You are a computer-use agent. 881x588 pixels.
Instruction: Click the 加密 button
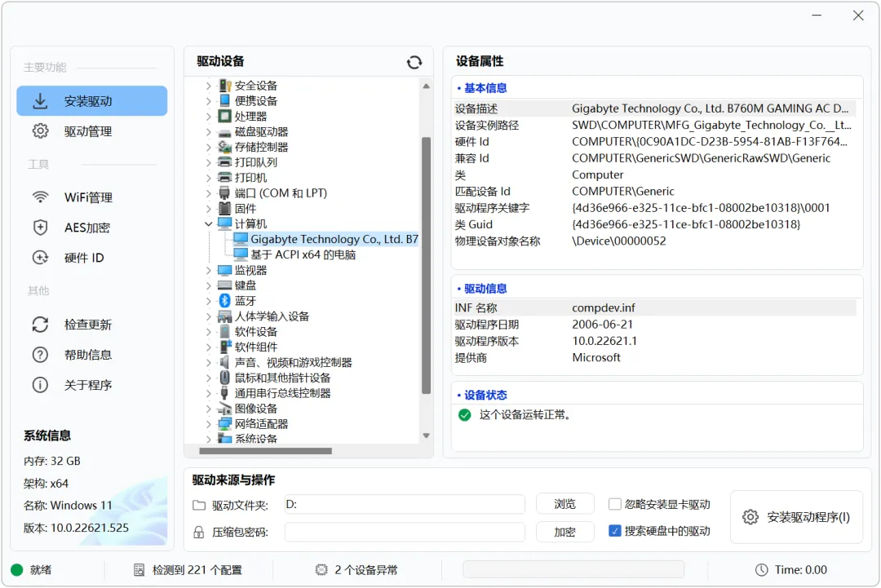point(564,532)
